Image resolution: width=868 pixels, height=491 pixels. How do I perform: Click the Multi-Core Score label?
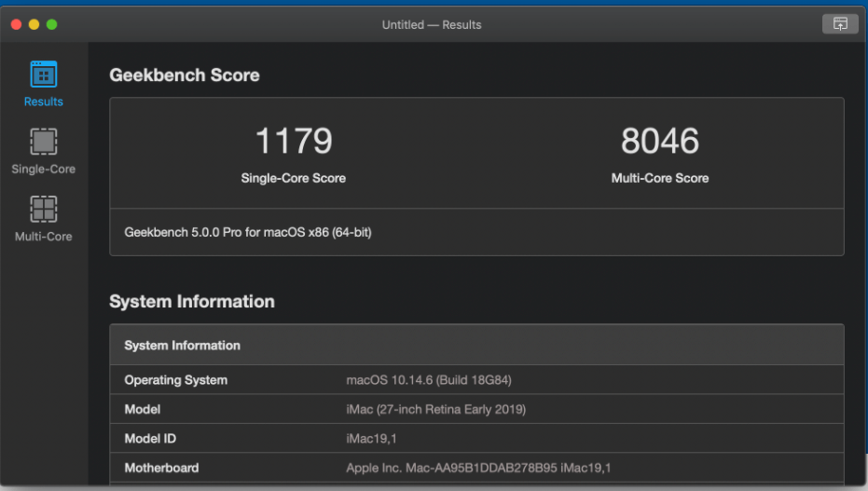(660, 178)
